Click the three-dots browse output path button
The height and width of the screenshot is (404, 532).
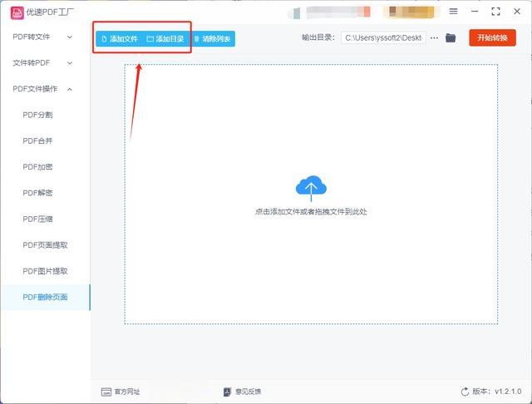434,38
